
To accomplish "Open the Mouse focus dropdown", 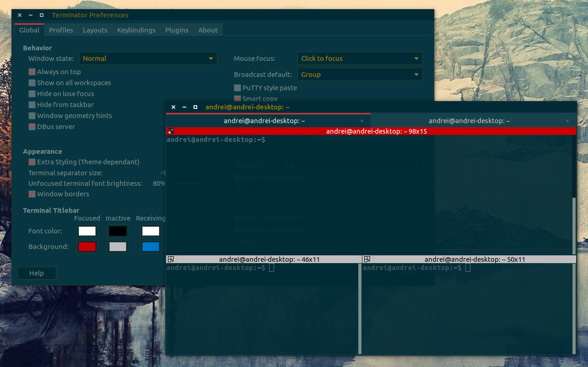I will (x=360, y=59).
